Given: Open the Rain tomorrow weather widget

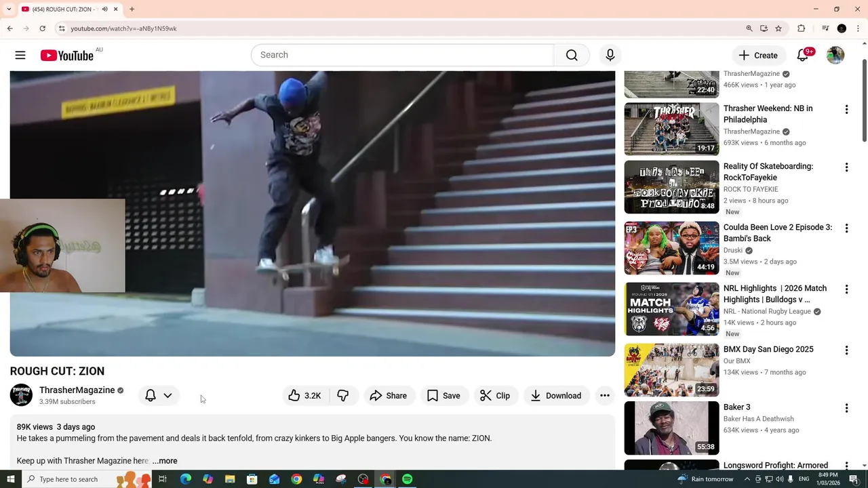Looking at the screenshot, I should pyautogui.click(x=705, y=479).
